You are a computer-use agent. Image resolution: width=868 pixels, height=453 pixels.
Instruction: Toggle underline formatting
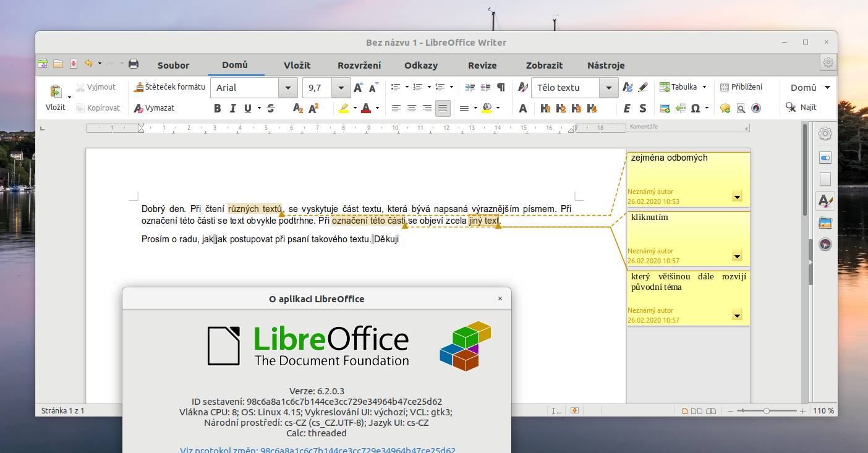point(248,108)
